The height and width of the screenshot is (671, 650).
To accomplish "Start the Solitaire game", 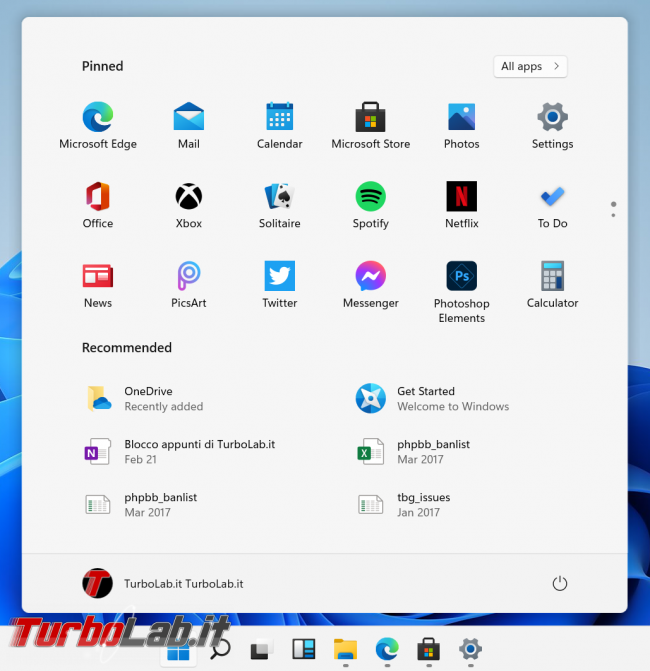I will tap(279, 205).
